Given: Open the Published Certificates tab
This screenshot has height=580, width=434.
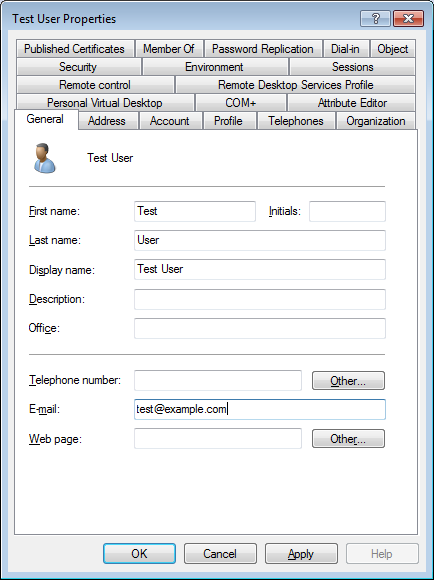Looking at the screenshot, I should click(74, 49).
